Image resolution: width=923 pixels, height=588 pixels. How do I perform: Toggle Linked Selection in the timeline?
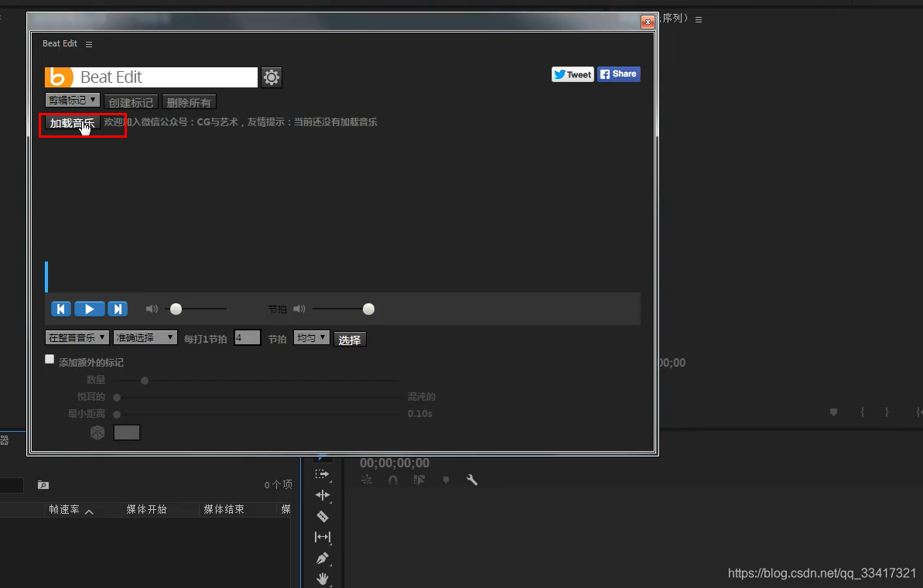click(419, 480)
